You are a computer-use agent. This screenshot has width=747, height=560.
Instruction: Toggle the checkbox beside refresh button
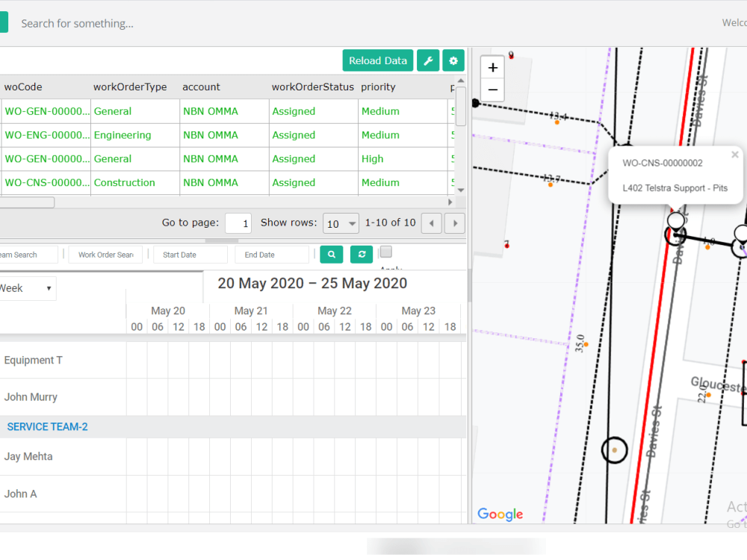pos(386,252)
